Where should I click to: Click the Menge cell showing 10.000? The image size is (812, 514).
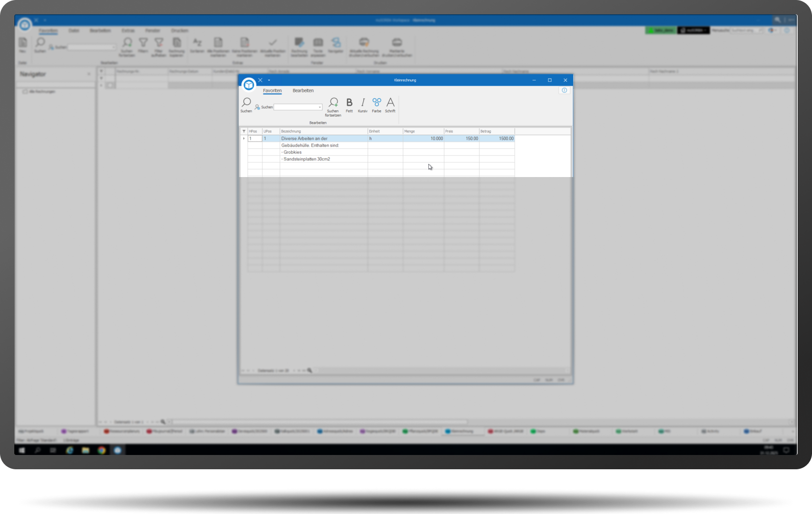tap(423, 138)
